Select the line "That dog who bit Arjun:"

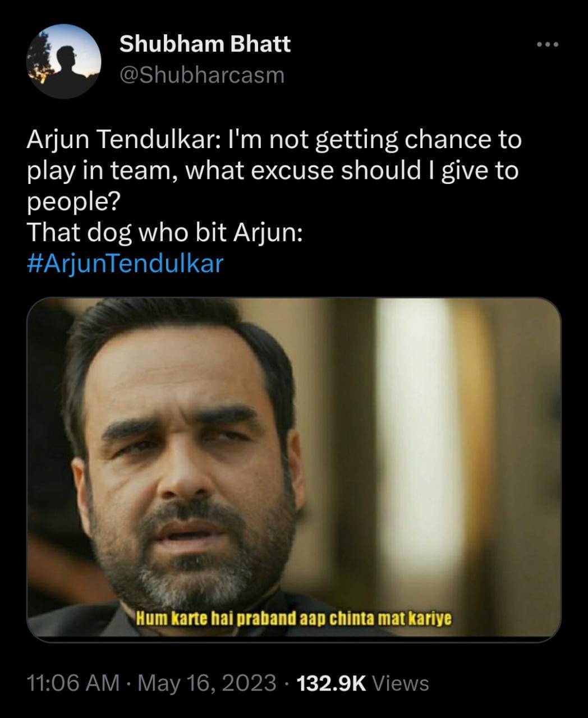coord(165,232)
